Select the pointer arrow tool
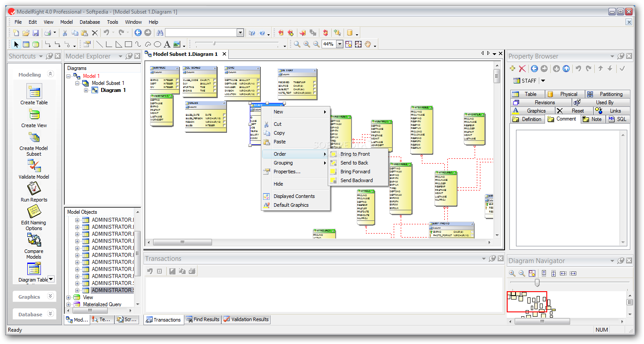This screenshot has height=344, width=644. pyautogui.click(x=16, y=44)
